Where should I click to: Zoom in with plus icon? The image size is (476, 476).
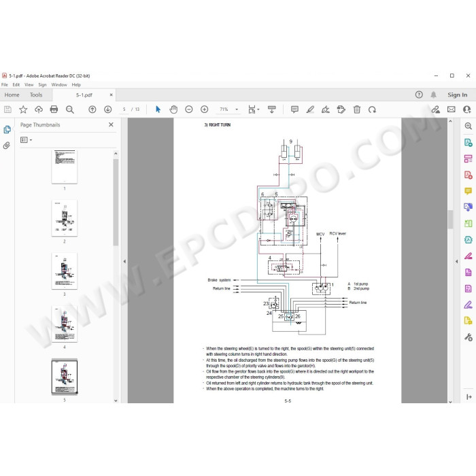[x=204, y=109]
